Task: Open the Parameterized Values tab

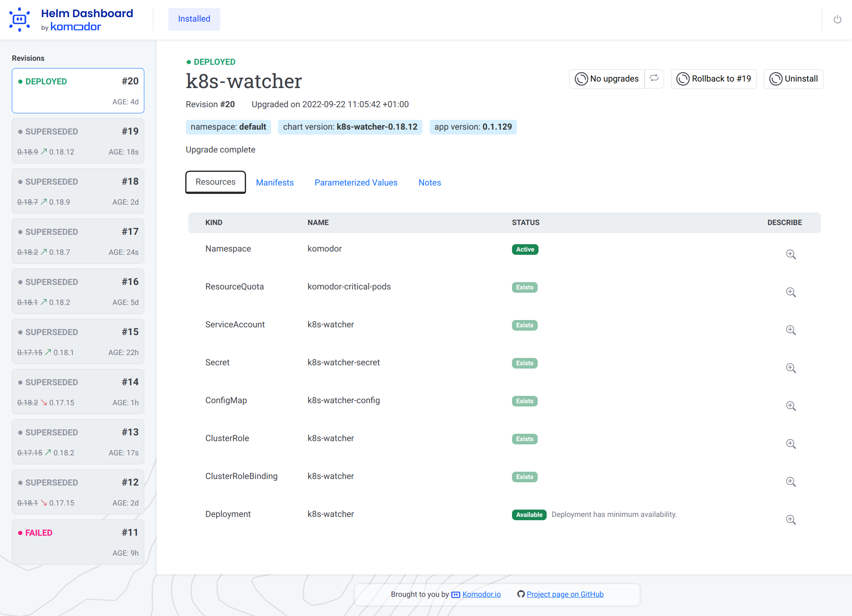Action: (x=356, y=182)
